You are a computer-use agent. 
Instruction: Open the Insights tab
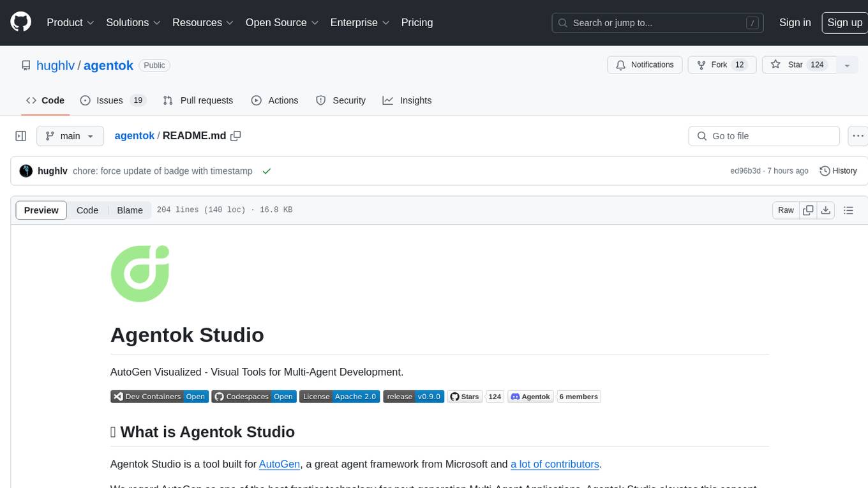tap(407, 100)
